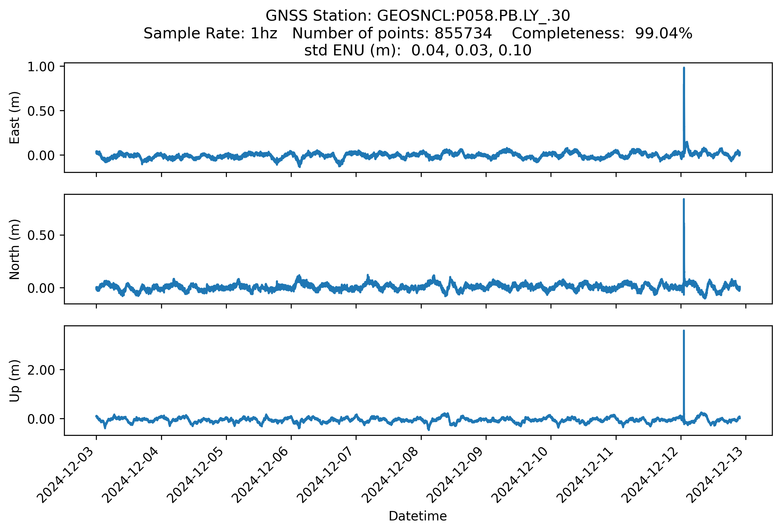Click the 1.00 tick on East axis
The height and width of the screenshot is (532, 781).
(x=41, y=67)
